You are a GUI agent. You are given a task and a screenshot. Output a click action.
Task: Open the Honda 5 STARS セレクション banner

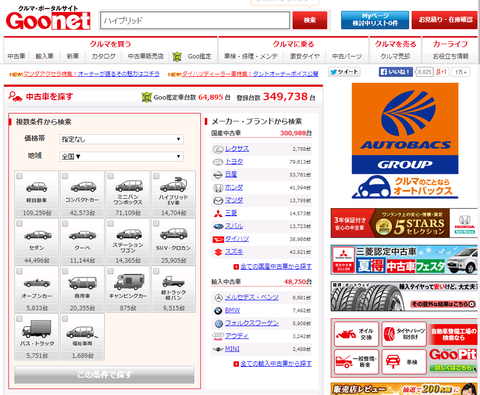404,223
